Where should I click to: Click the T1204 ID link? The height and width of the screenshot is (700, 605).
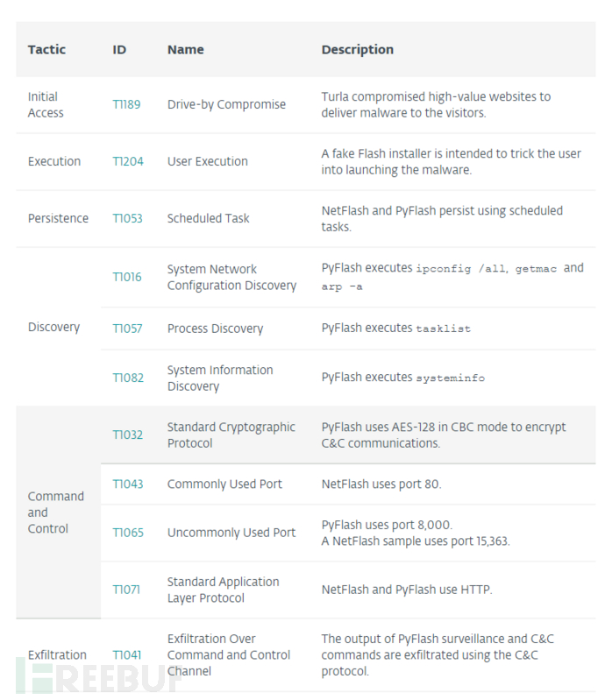point(127,162)
